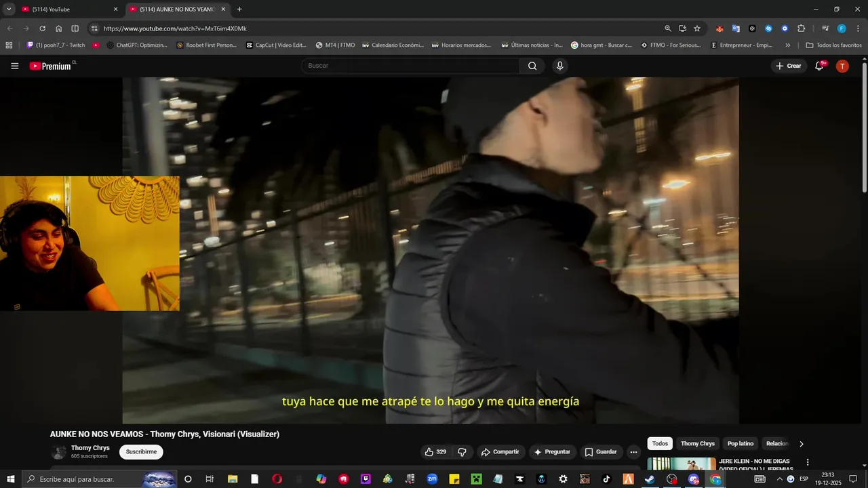Open options for JERE KLEIN suggested video

807,462
